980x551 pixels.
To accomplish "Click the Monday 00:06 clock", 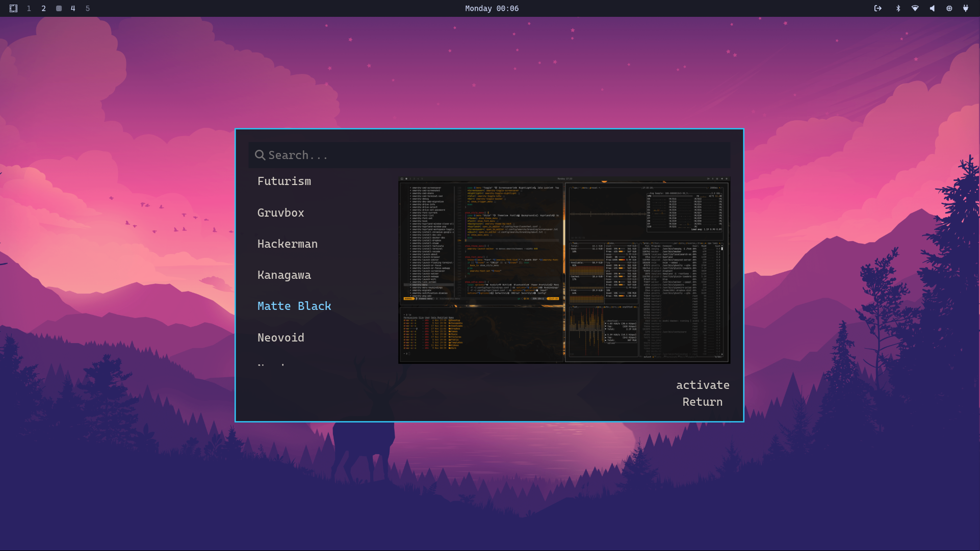I will click(492, 8).
